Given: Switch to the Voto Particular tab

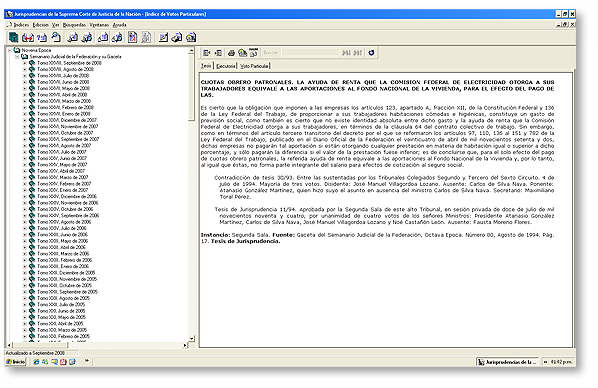Looking at the screenshot, I should coord(254,66).
